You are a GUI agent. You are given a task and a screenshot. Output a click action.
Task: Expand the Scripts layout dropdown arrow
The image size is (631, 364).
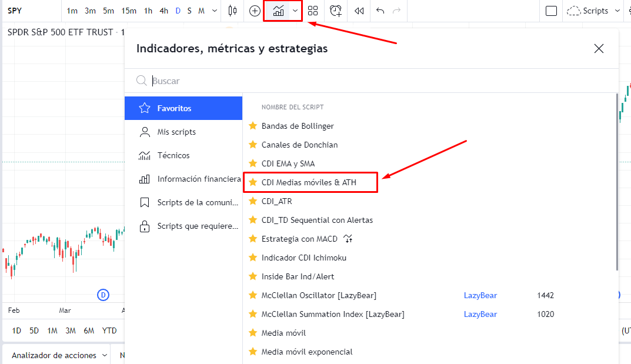[x=617, y=11]
